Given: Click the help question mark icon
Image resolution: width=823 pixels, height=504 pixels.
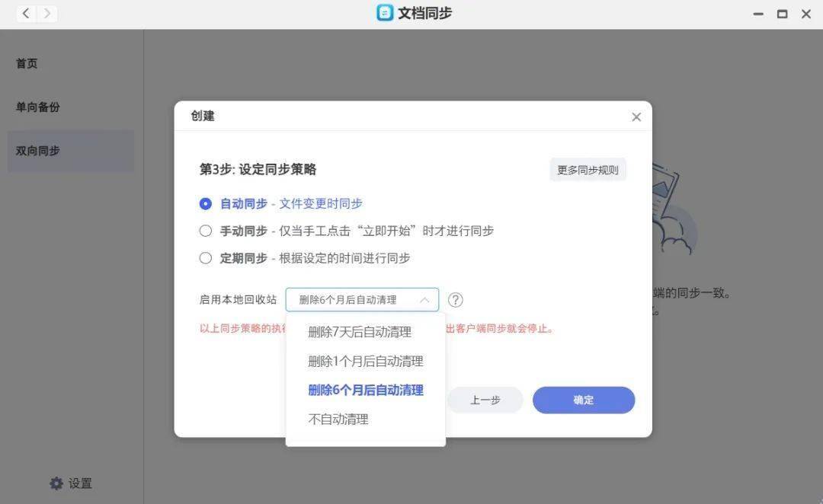Looking at the screenshot, I should 455,300.
